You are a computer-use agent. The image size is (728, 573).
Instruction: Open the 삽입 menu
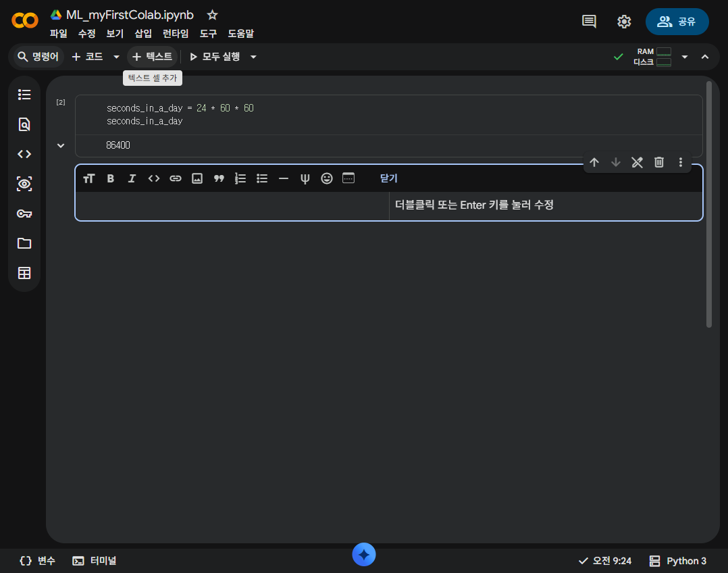[x=143, y=34]
